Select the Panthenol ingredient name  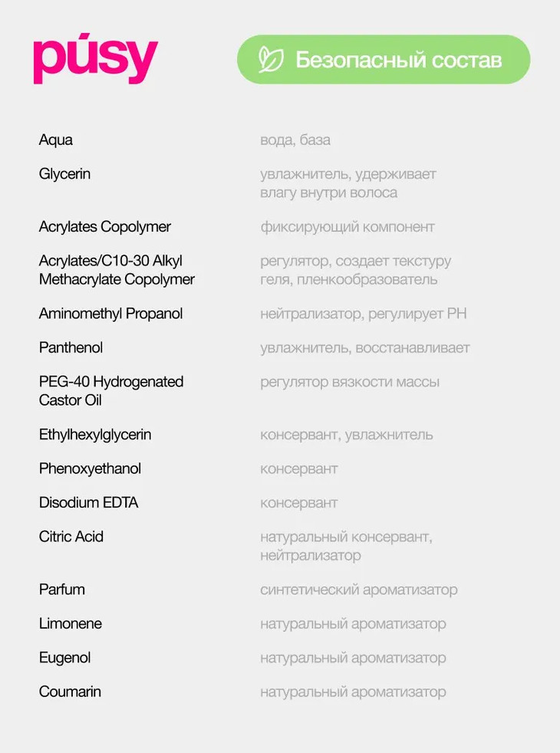[71, 347]
